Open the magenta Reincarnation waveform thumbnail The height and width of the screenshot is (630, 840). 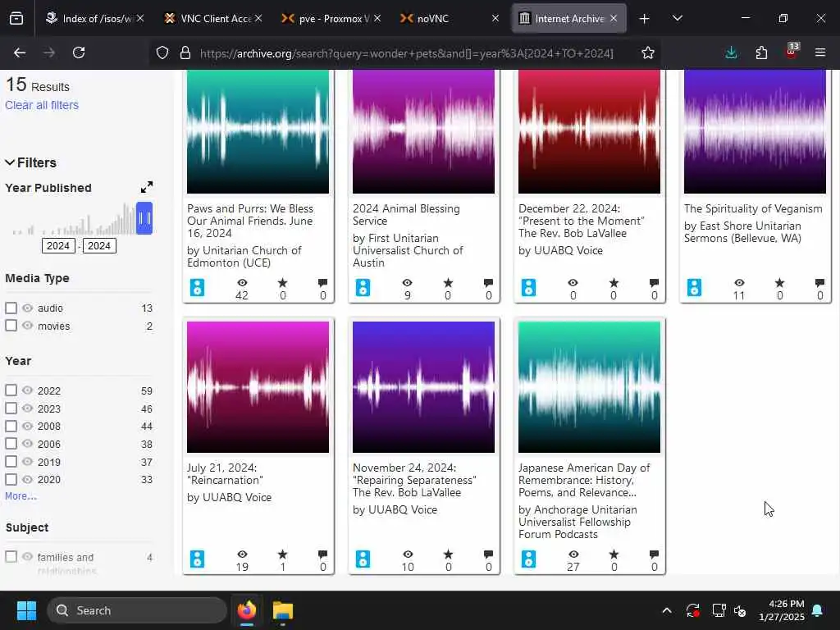[258, 387]
